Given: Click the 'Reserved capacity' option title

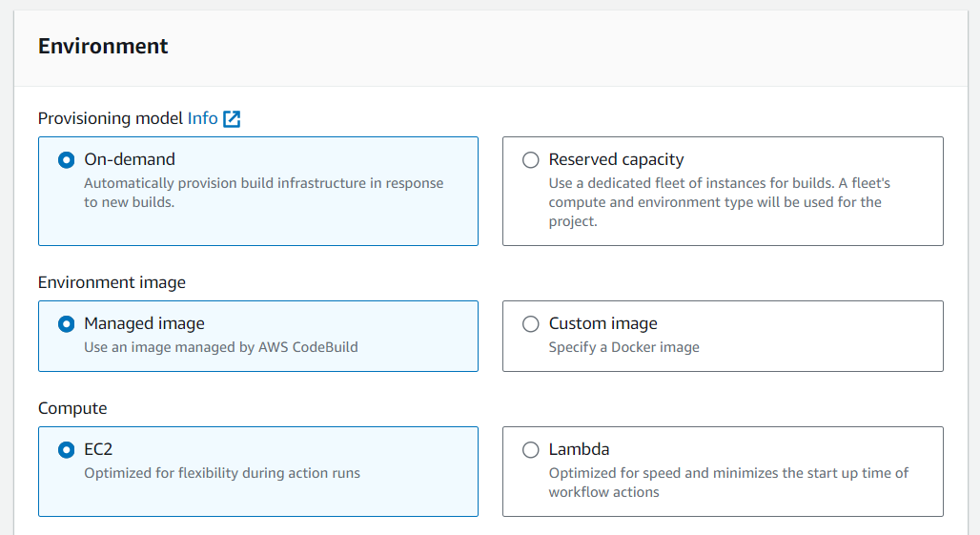Looking at the screenshot, I should coord(616,160).
